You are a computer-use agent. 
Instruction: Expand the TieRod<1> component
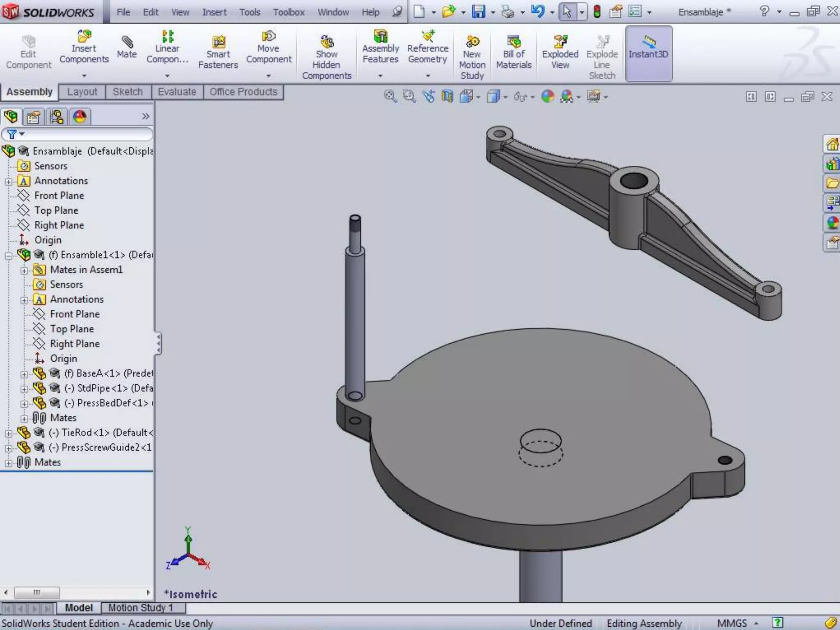9,434
